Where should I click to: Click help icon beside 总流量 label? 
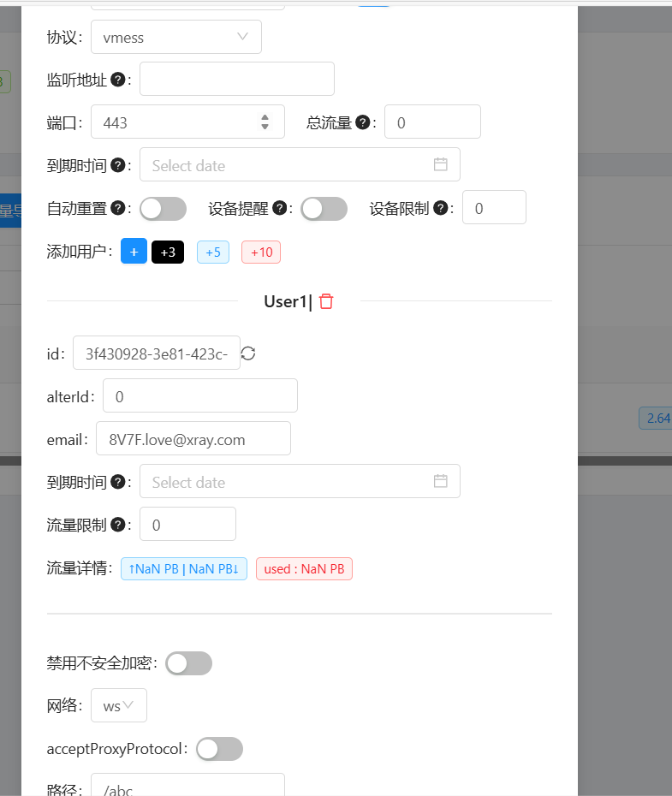[x=363, y=122]
